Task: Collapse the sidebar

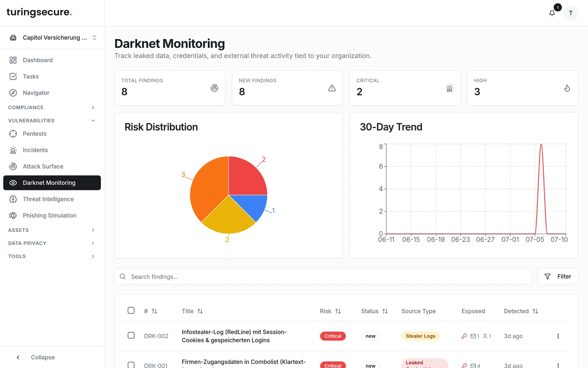Action: click(x=36, y=357)
